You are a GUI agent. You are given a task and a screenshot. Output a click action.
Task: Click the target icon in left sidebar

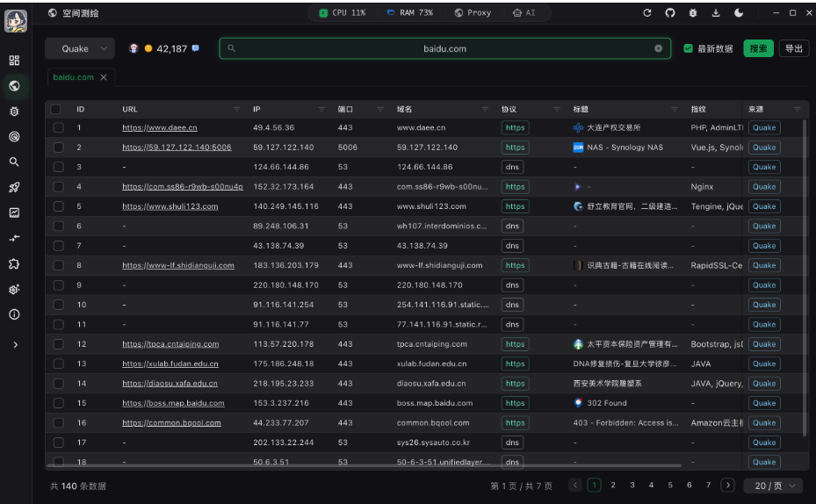coord(15,136)
